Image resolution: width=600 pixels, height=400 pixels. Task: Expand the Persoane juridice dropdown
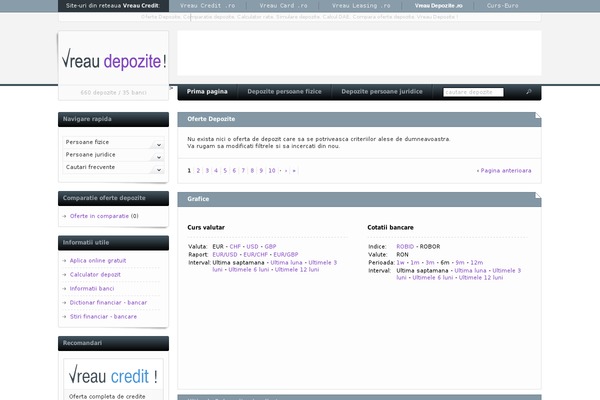[113, 155]
